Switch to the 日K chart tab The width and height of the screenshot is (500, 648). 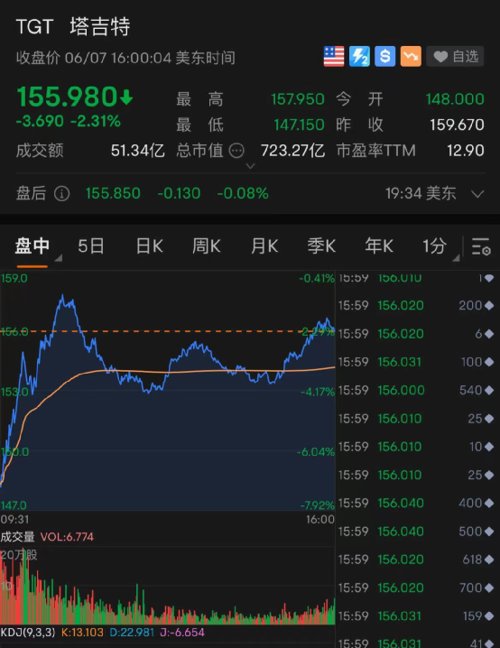point(149,246)
